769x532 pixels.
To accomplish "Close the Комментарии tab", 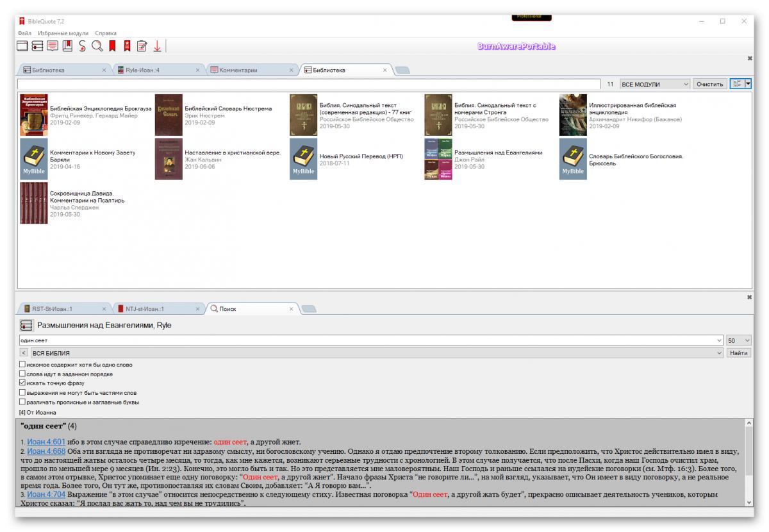I will [291, 70].
